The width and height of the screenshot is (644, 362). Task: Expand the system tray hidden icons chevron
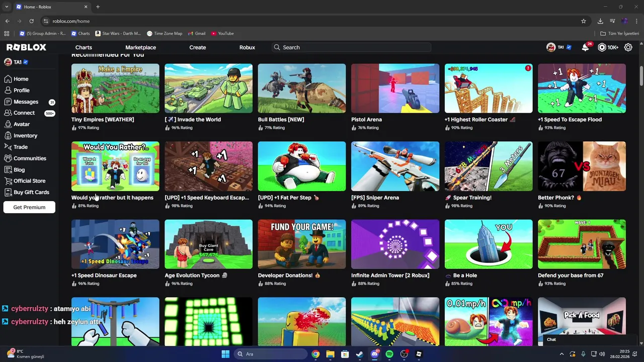tap(562, 354)
